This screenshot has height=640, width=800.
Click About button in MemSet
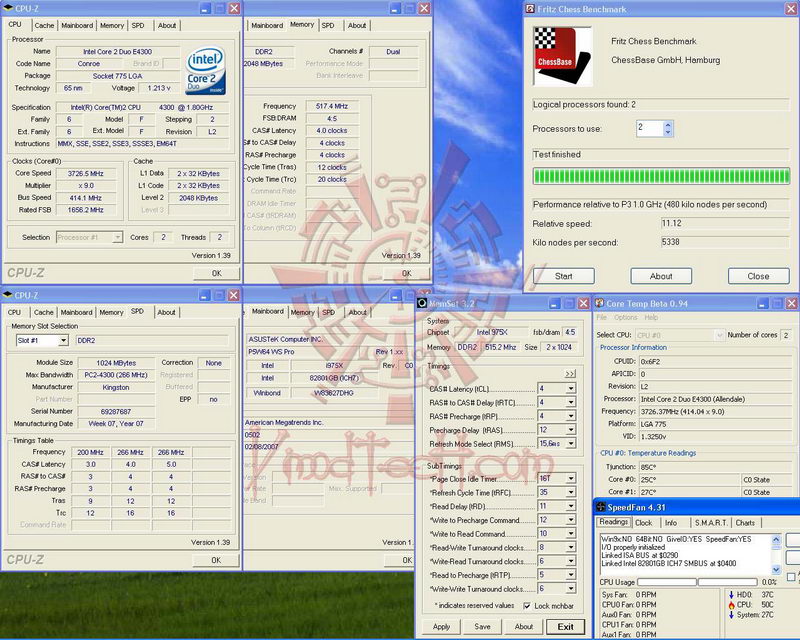523,627
